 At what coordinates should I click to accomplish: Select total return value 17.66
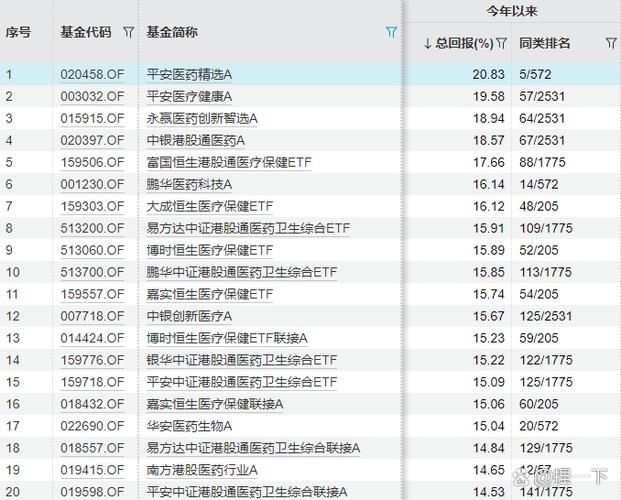coord(489,162)
